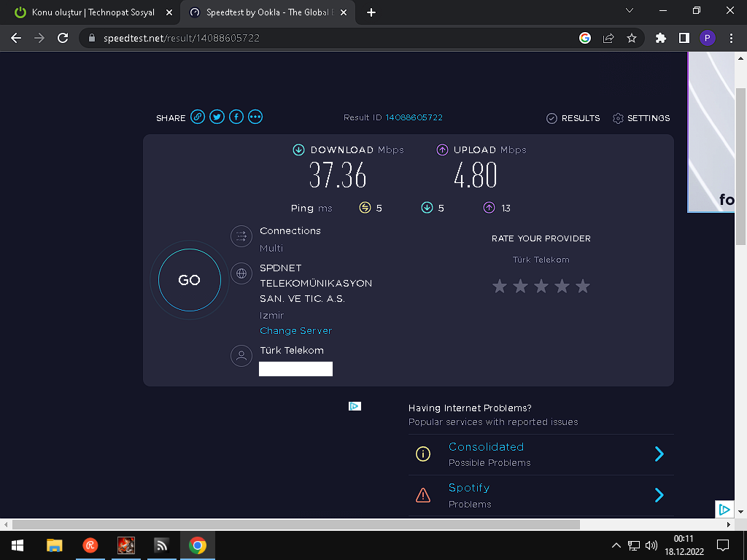
Task: Click the Consolidated info icon
Action: click(x=423, y=454)
